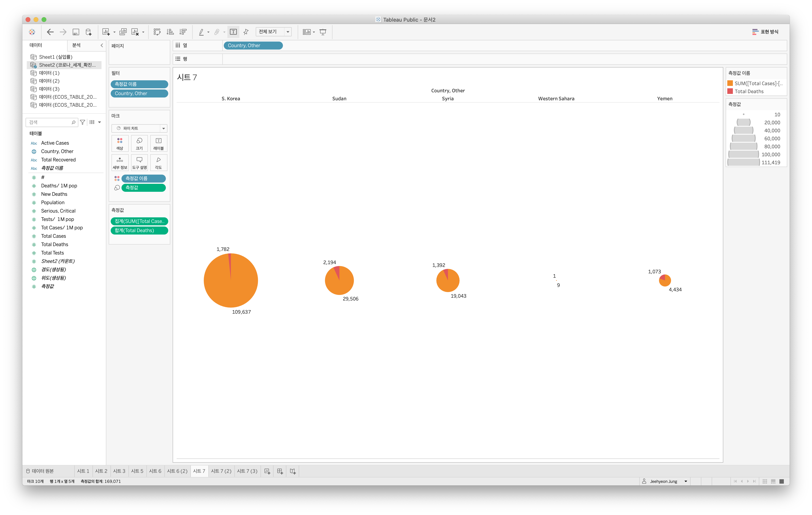Collapse the data pane with chevron
Image resolution: width=812 pixels, height=515 pixels.
[x=101, y=45]
